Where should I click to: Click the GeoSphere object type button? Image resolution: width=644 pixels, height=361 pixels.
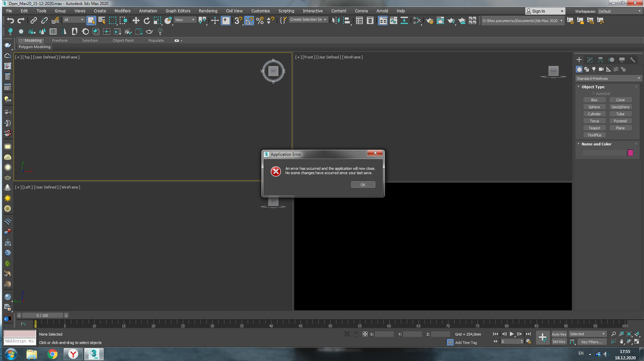[620, 107]
